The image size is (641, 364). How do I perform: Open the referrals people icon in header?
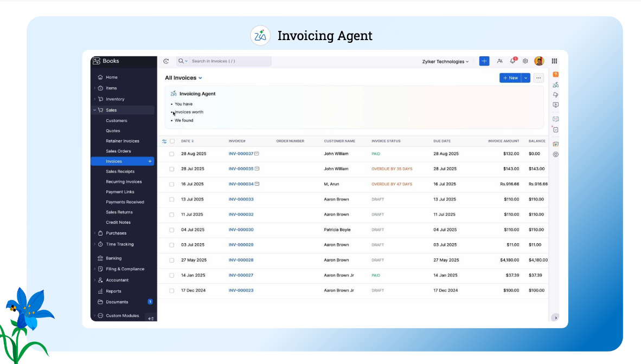499,61
